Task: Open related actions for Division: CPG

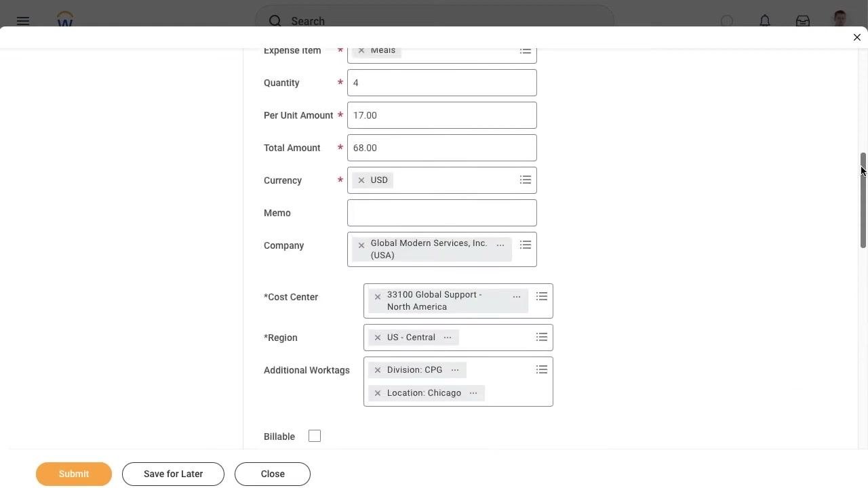Action: (x=455, y=370)
